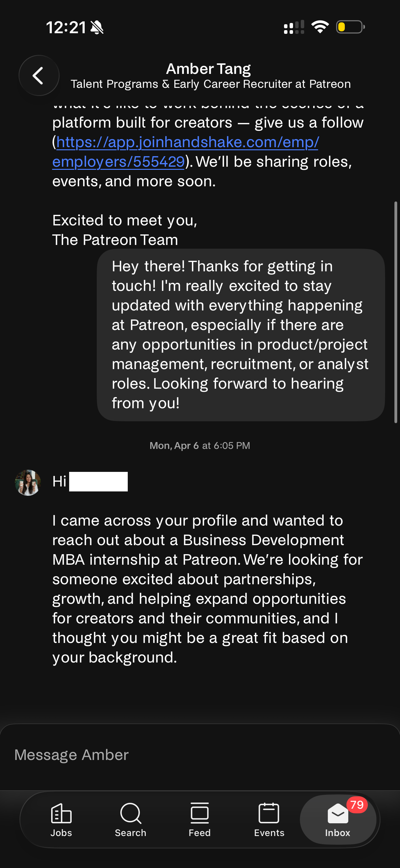Tap the silent mode bell icon

click(97, 27)
